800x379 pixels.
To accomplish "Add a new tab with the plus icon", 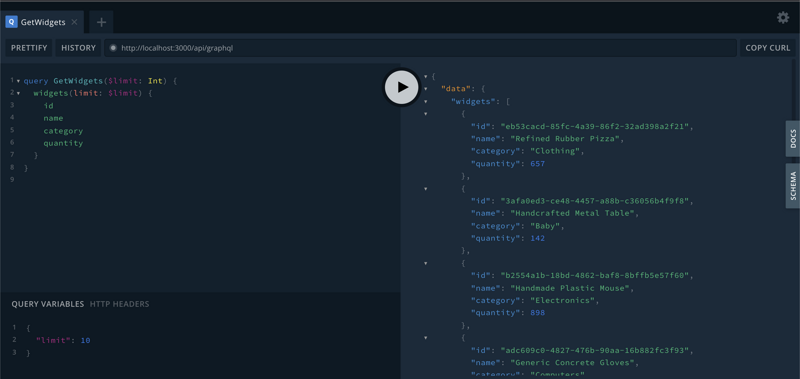I will 101,22.
